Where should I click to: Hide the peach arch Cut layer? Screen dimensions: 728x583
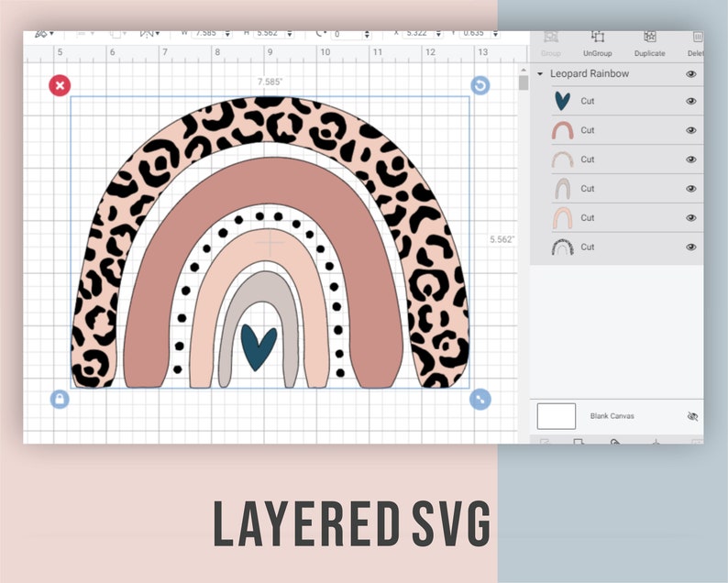(690, 217)
